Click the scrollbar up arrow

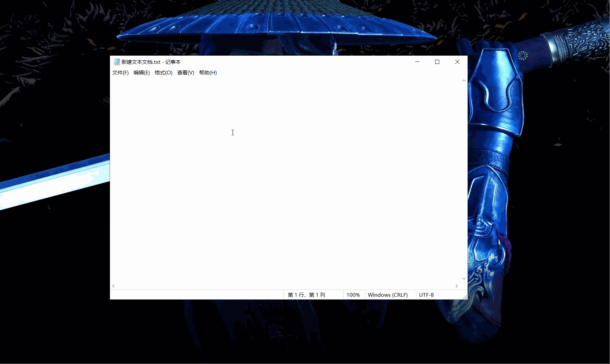463,80
